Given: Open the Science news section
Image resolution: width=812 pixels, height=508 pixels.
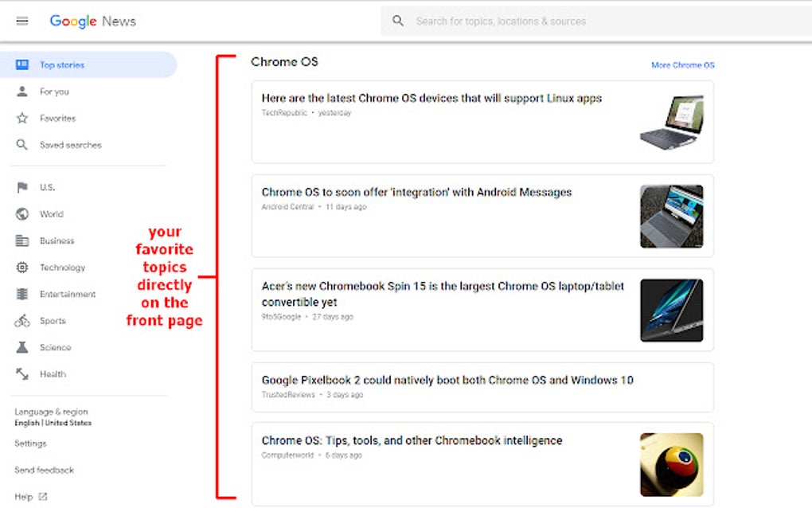Looking at the screenshot, I should pyautogui.click(x=55, y=347).
